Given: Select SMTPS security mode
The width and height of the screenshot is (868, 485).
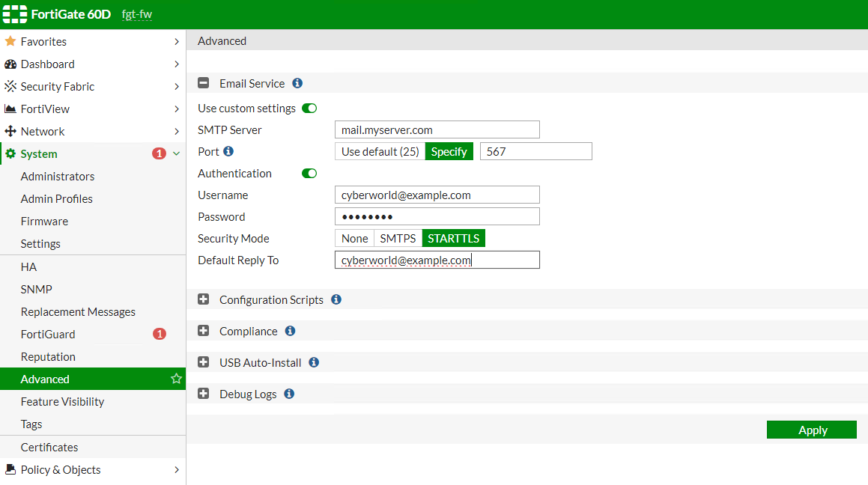Looking at the screenshot, I should click(398, 239).
